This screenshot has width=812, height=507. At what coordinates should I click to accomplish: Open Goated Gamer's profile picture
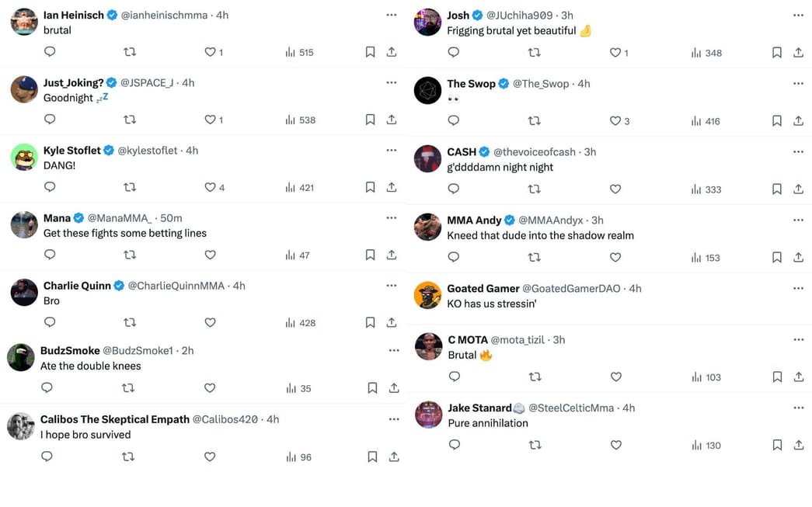tap(427, 295)
